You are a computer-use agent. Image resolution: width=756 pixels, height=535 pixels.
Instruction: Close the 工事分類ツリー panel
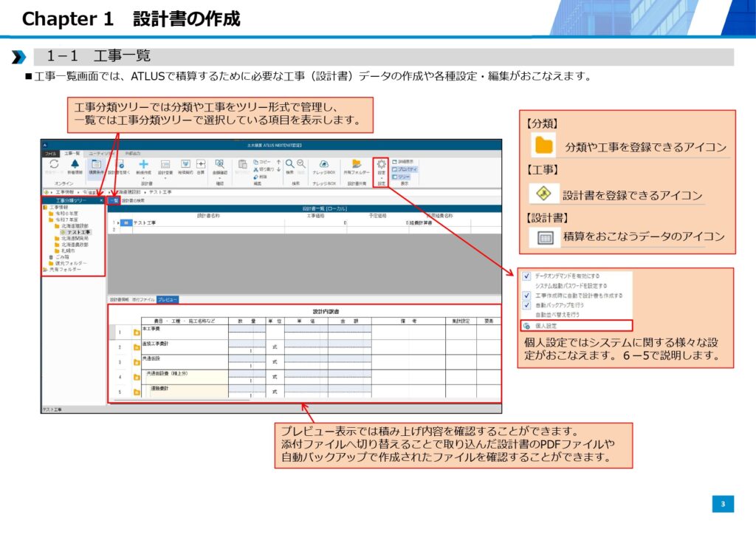coord(101,200)
